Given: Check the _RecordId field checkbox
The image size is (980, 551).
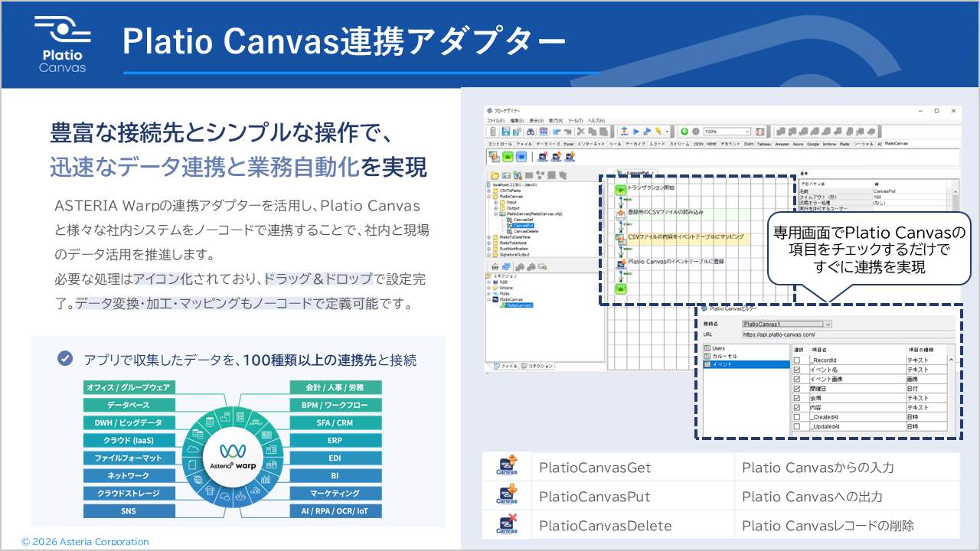Looking at the screenshot, I should click(x=797, y=360).
